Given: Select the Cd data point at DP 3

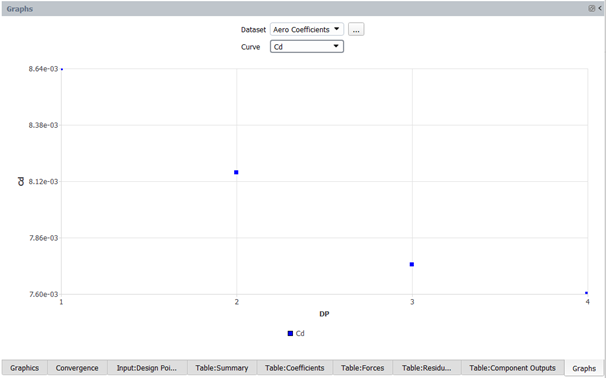Looking at the screenshot, I should click(x=412, y=264).
